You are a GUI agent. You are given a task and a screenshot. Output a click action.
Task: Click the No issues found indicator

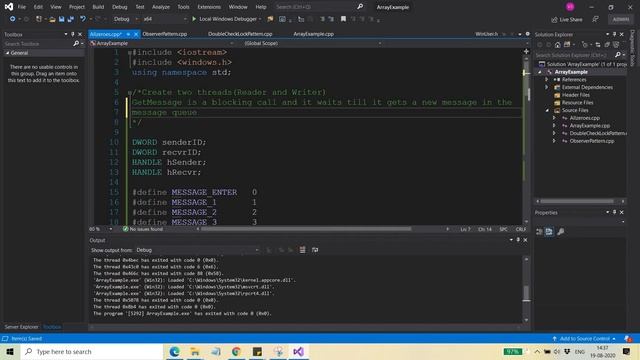[x=143, y=229]
